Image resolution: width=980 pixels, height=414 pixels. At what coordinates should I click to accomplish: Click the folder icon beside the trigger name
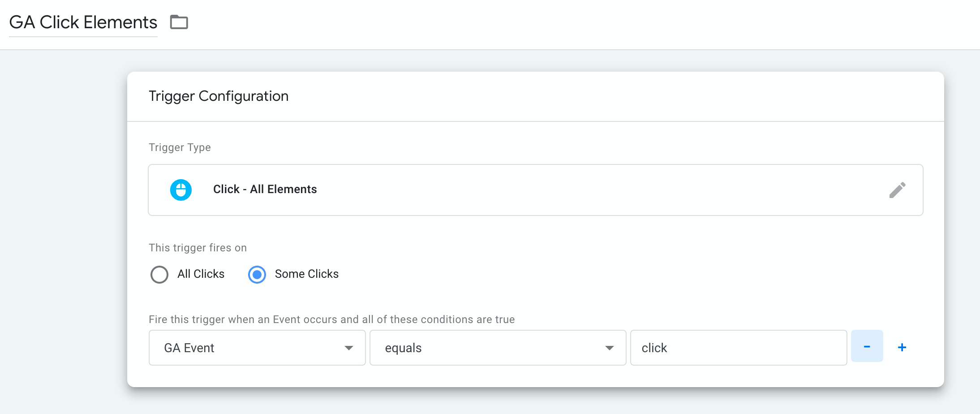pos(179,22)
